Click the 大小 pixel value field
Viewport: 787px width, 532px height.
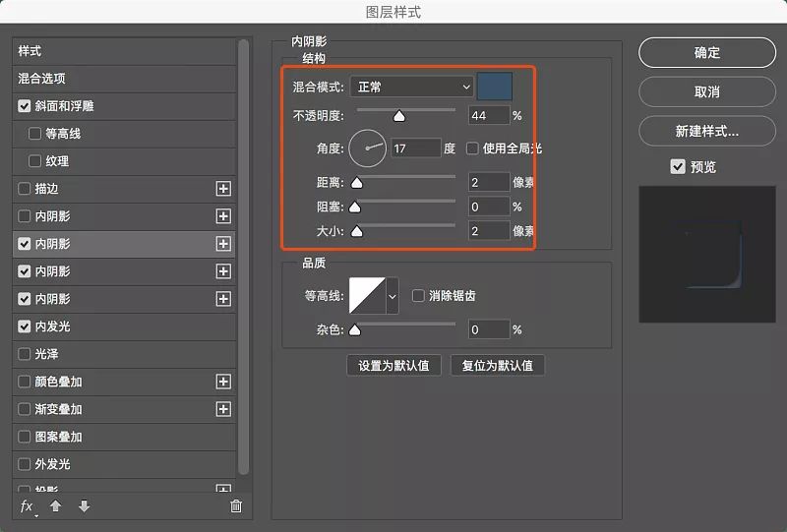point(489,231)
